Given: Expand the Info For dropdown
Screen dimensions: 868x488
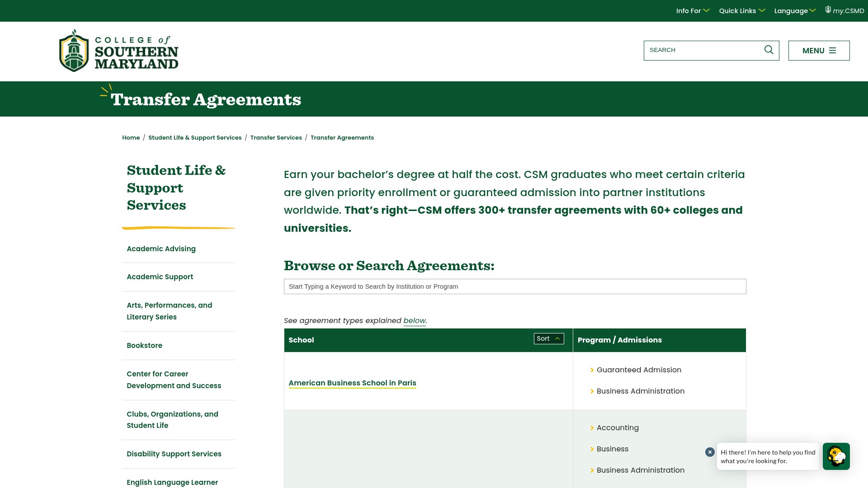Looking at the screenshot, I should tap(693, 10).
